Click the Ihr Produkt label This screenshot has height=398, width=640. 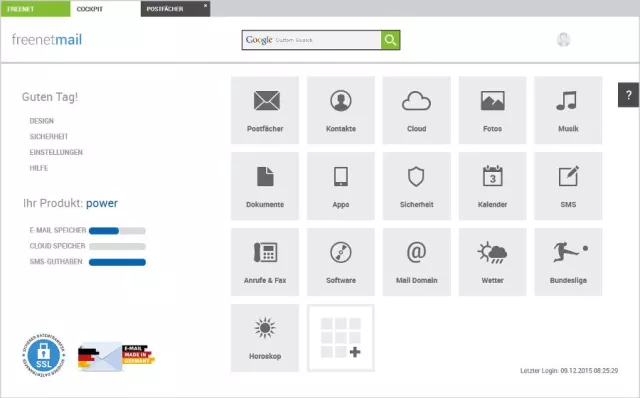pos(53,203)
